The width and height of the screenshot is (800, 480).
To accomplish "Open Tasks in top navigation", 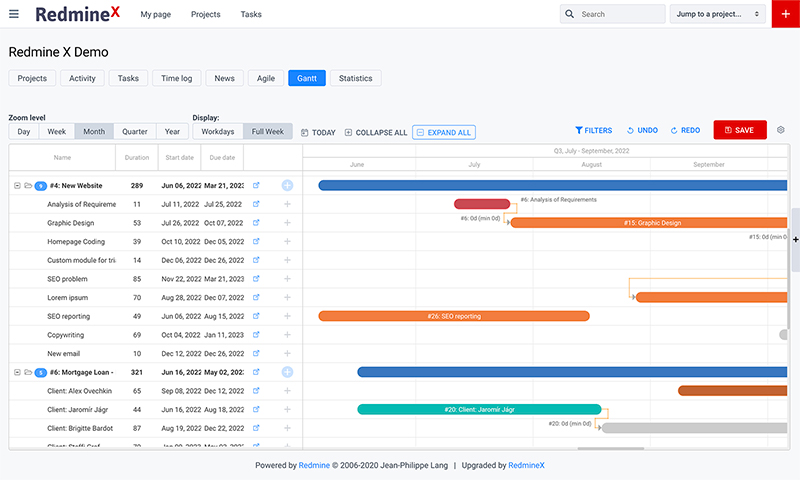I will pyautogui.click(x=251, y=14).
